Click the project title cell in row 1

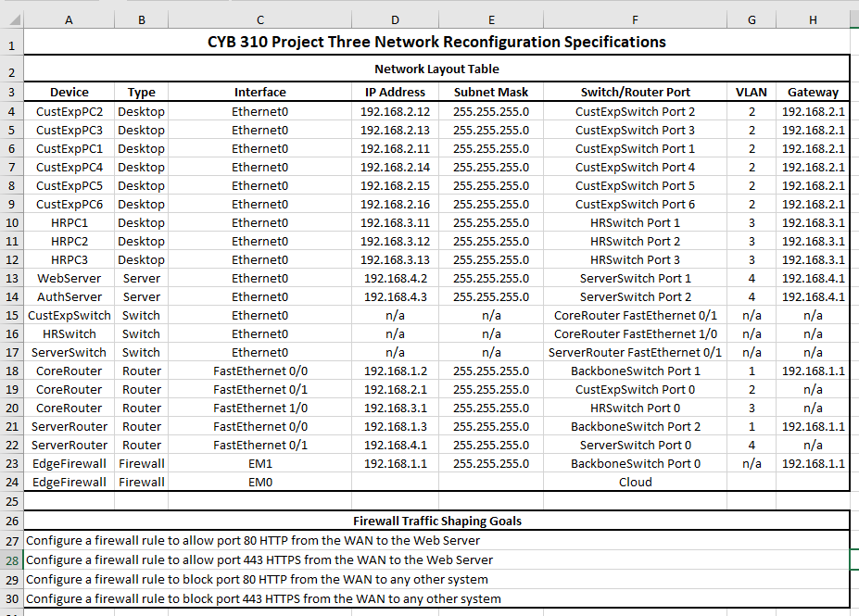[436, 43]
